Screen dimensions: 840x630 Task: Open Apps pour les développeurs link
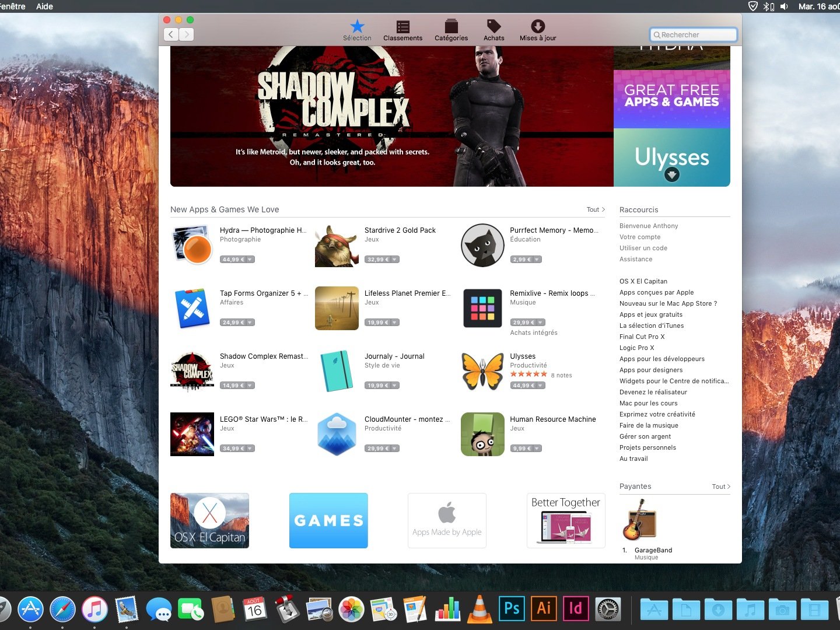(662, 359)
